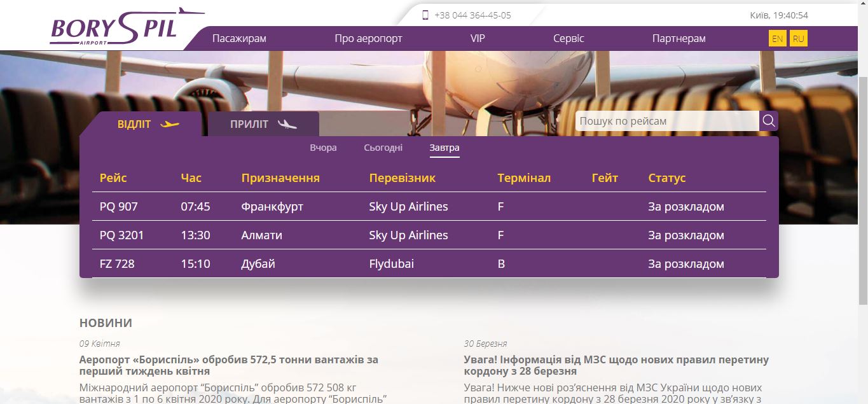Screen dimensions: 868x404
Task: Open the Пасажирам menu
Action: tap(239, 39)
